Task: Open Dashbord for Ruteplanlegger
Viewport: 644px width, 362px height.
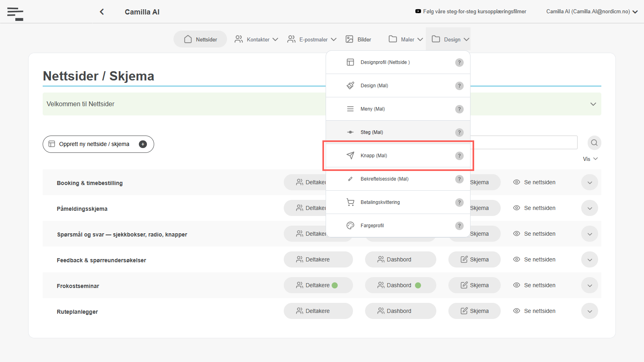Action: pos(400,311)
